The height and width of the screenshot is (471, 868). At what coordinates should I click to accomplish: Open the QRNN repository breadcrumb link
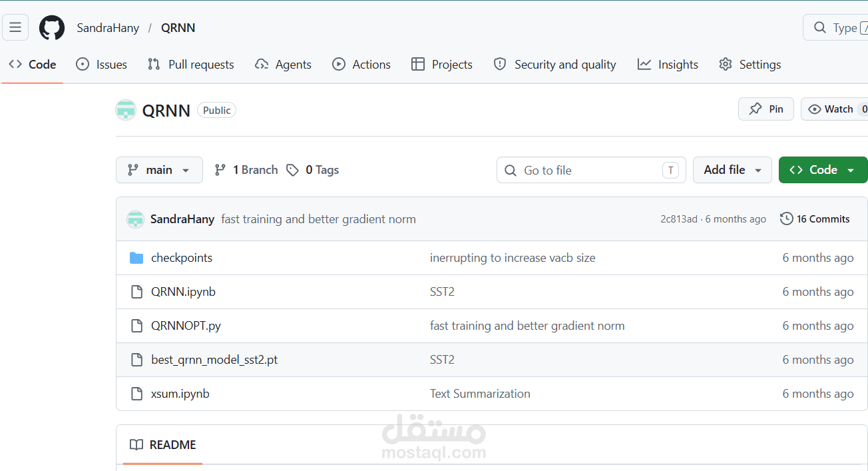pyautogui.click(x=178, y=28)
